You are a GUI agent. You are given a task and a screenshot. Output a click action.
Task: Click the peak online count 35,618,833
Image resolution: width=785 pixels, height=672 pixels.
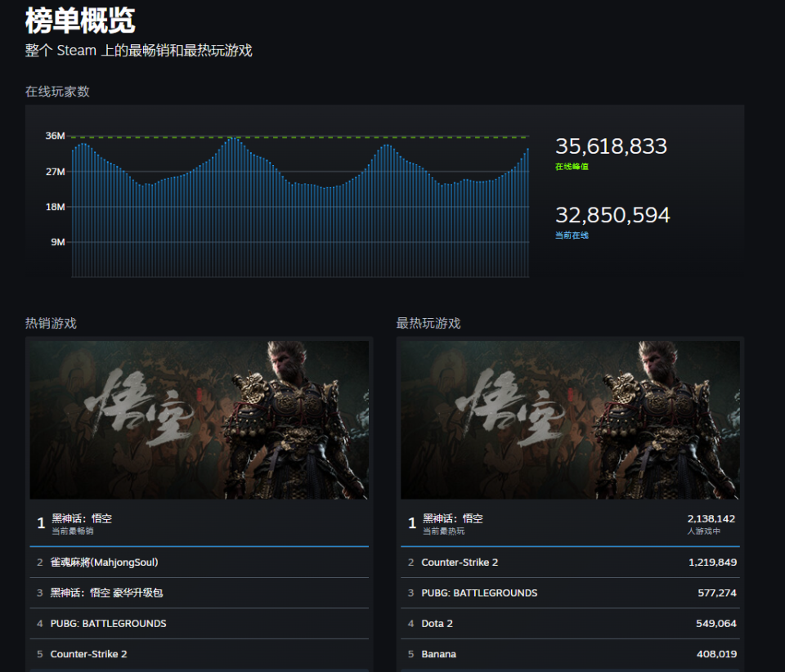click(612, 146)
